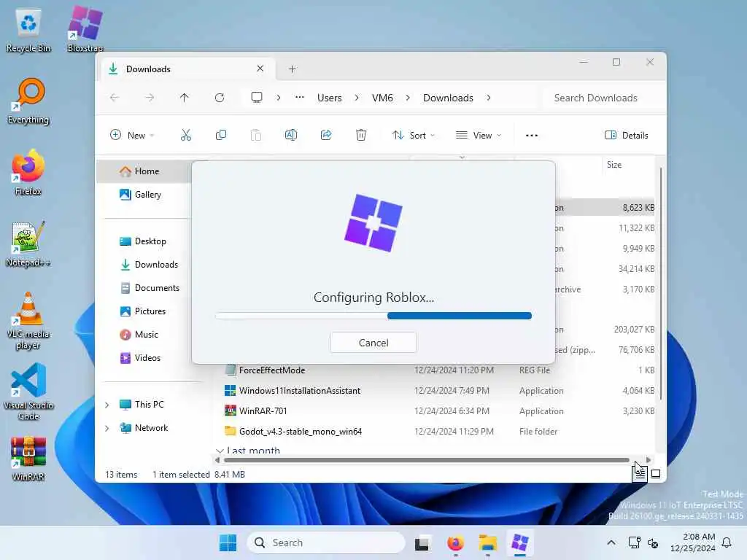Toggle the Details pane button

point(626,135)
